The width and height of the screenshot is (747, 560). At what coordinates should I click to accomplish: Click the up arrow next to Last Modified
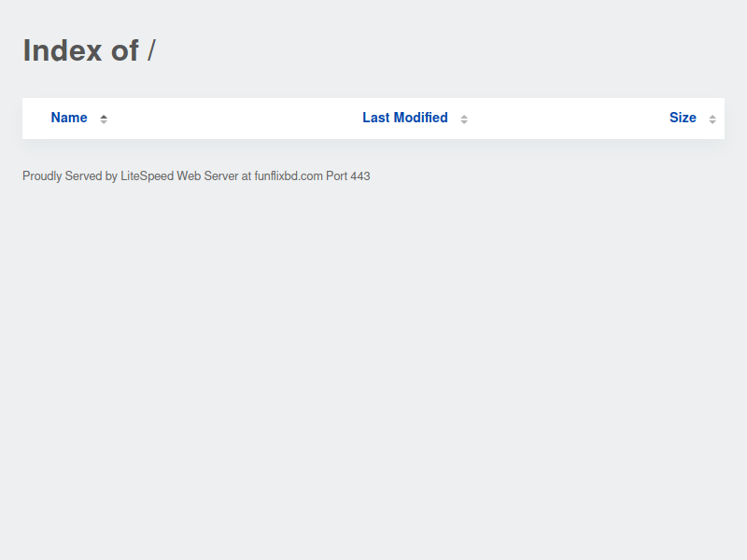coord(464,117)
